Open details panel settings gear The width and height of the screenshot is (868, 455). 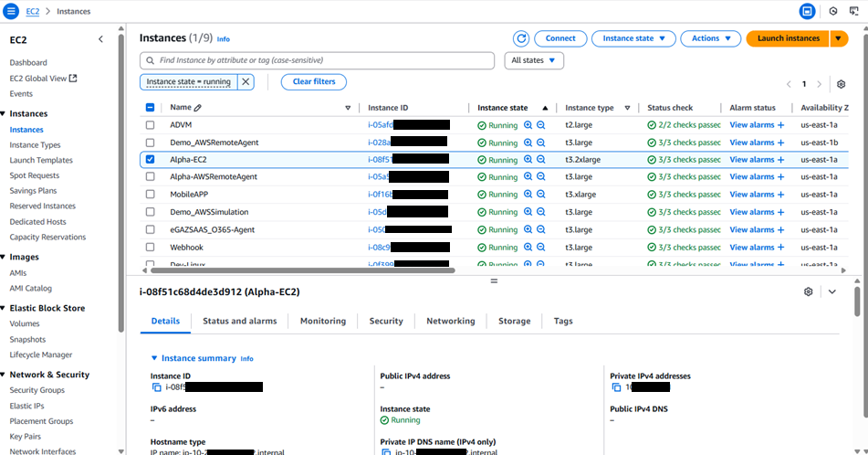pos(808,291)
